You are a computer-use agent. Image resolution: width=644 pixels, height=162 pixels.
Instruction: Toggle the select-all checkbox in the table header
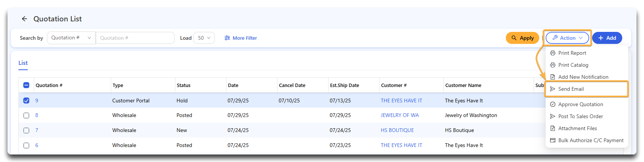[x=26, y=85]
